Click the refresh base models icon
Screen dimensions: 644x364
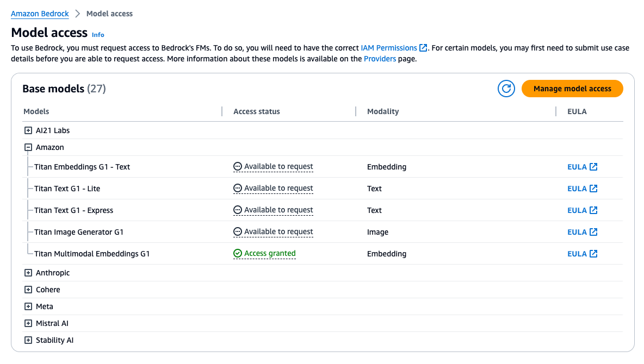506,89
